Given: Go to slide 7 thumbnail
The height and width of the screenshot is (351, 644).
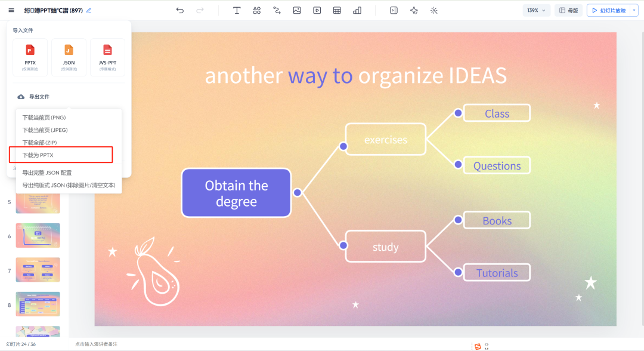Looking at the screenshot, I should pos(38,270).
